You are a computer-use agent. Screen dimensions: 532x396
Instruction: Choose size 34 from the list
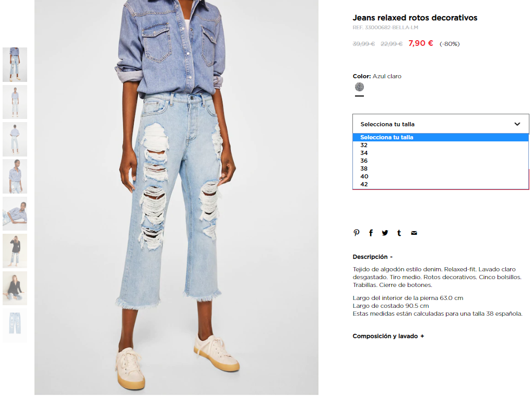point(441,153)
